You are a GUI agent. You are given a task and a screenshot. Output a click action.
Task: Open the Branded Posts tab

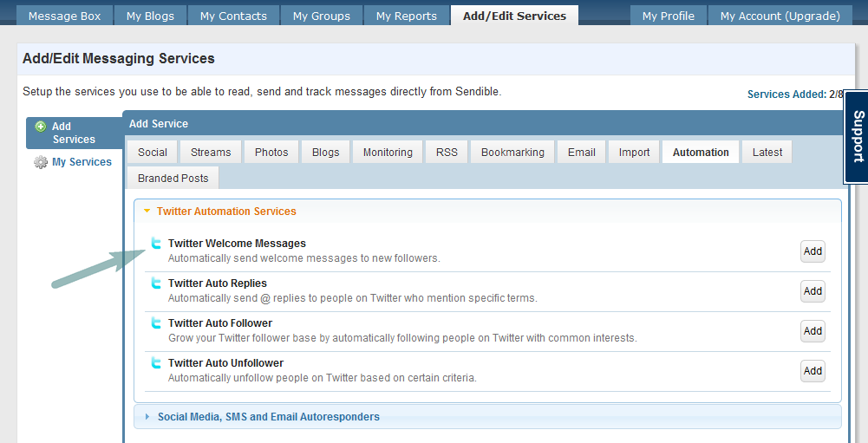(x=173, y=179)
